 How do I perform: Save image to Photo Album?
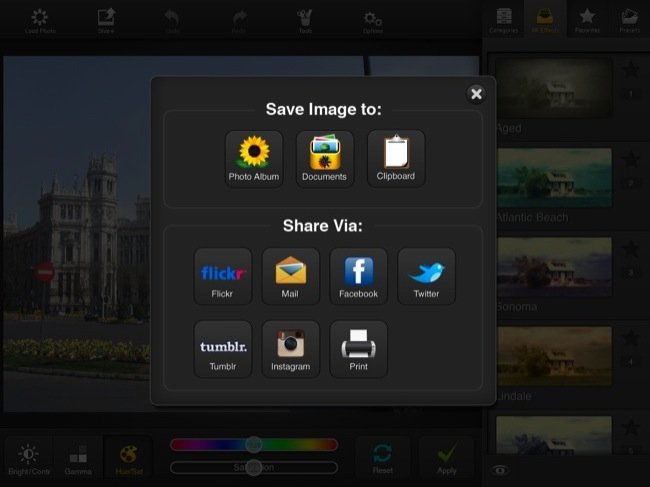pyautogui.click(x=254, y=159)
